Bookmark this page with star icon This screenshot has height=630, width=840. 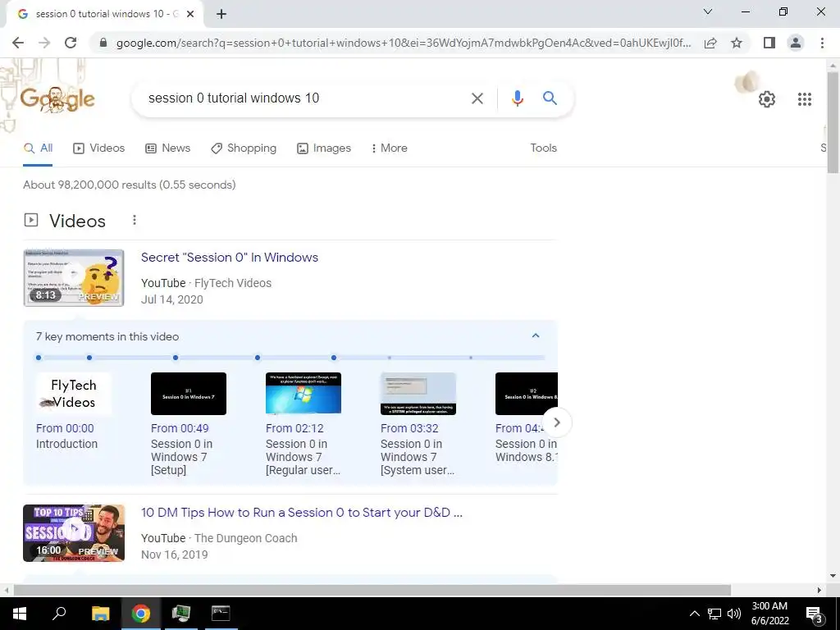(x=737, y=43)
